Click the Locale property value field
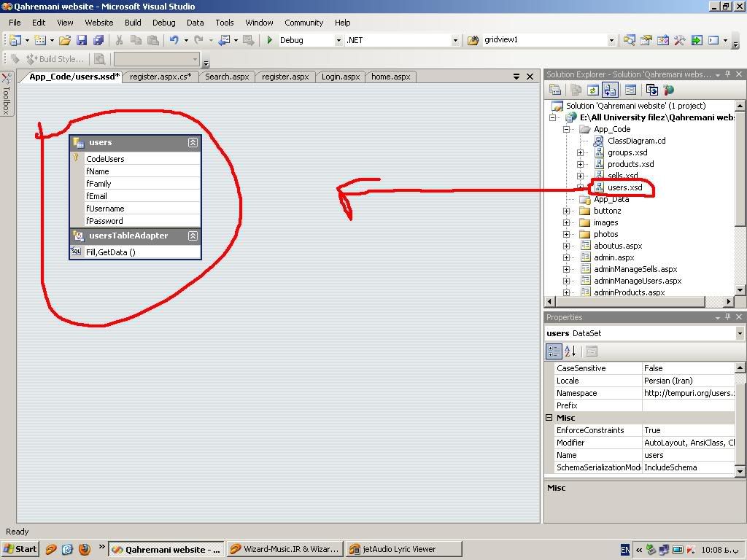The width and height of the screenshot is (747, 560). [x=688, y=381]
